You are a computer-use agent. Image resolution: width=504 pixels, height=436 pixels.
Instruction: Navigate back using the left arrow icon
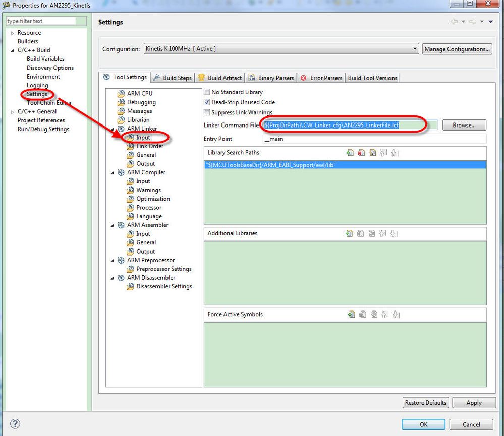coord(454,22)
